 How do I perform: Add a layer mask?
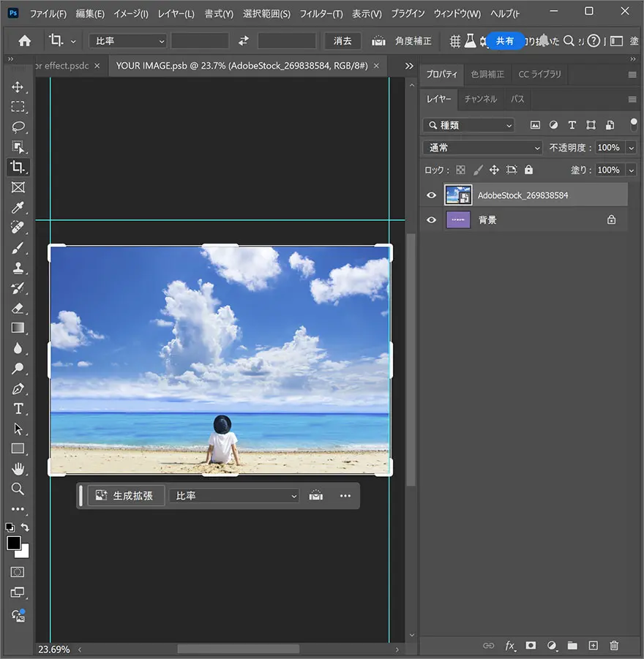pos(531,645)
